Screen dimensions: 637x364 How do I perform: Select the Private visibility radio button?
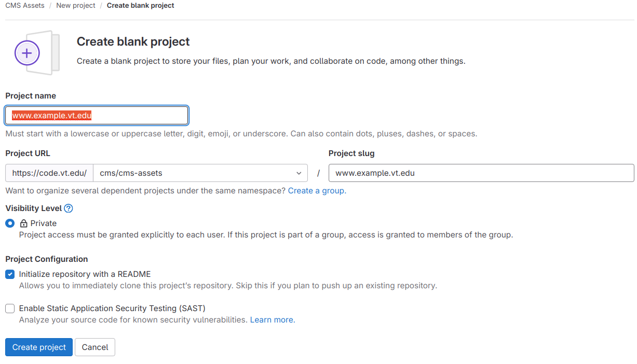[x=9, y=223]
